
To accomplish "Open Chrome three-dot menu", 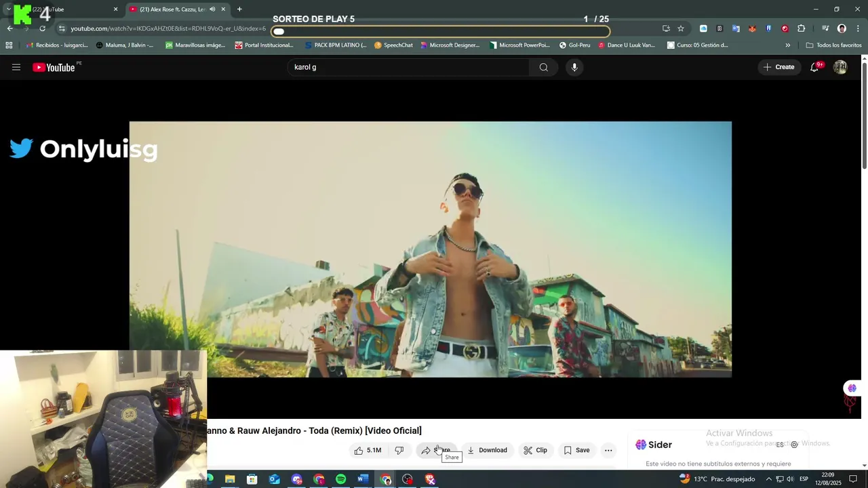I will (x=859, y=28).
